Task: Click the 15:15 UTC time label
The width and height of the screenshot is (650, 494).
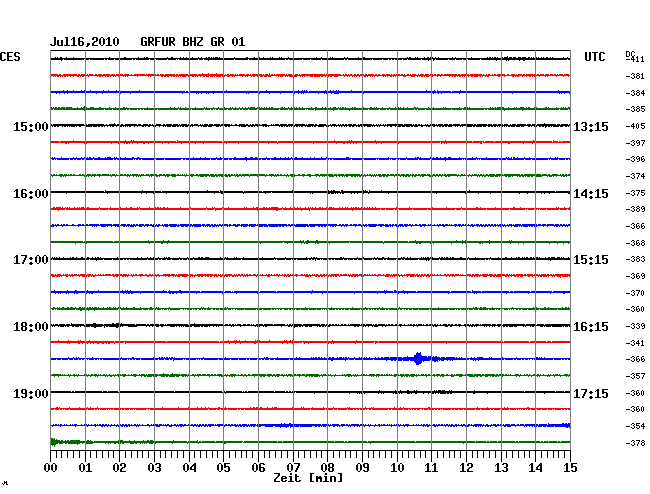Action: [591, 260]
